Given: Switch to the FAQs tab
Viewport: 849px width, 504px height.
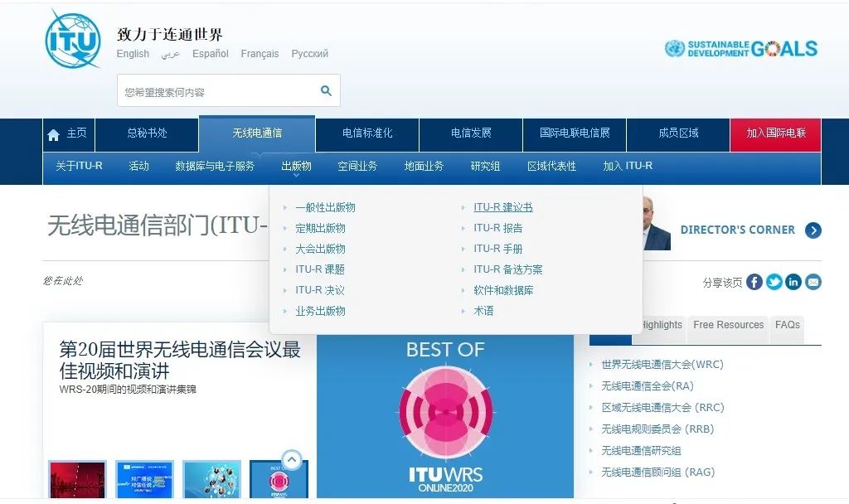Looking at the screenshot, I should click(x=786, y=325).
